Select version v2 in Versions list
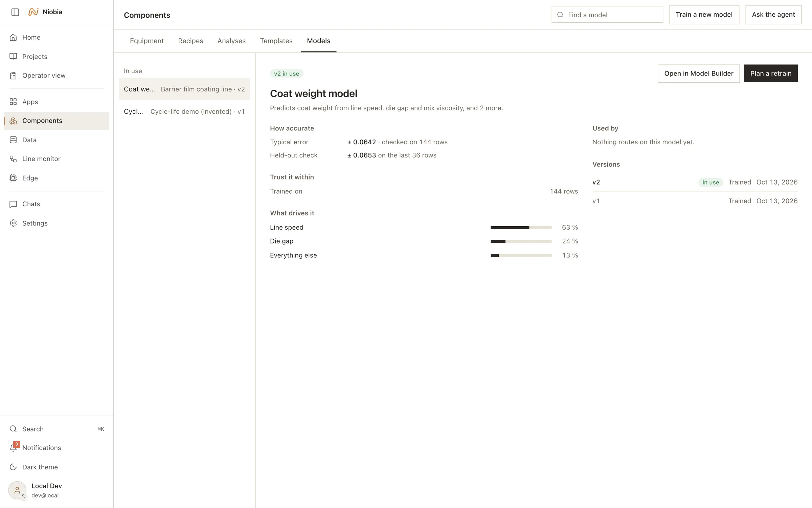The width and height of the screenshot is (812, 508). point(695,182)
